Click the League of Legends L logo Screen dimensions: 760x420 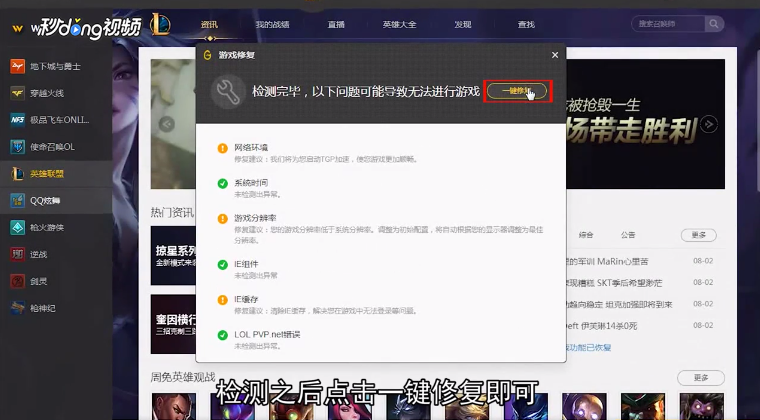pyautogui.click(x=160, y=24)
